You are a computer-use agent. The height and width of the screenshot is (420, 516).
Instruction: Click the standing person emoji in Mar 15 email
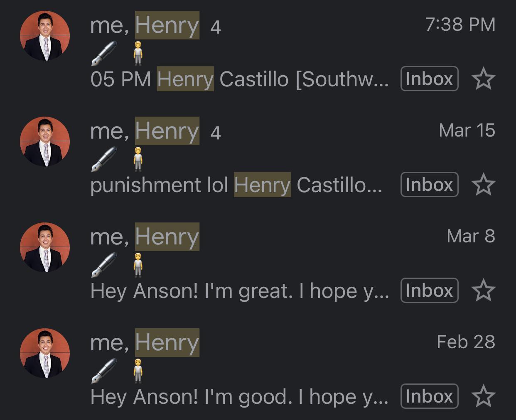point(138,159)
